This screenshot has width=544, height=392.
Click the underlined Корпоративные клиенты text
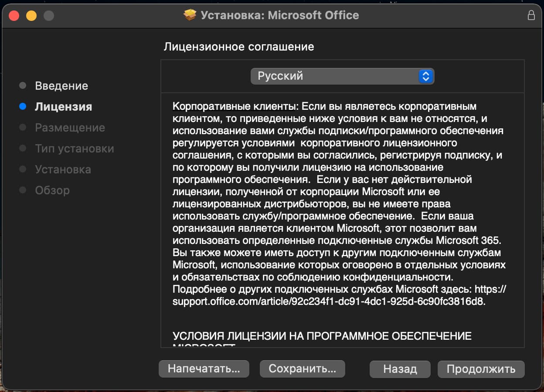[234, 107]
